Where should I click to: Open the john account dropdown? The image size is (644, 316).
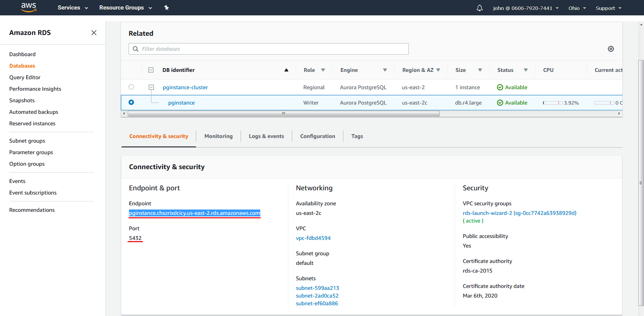526,8
